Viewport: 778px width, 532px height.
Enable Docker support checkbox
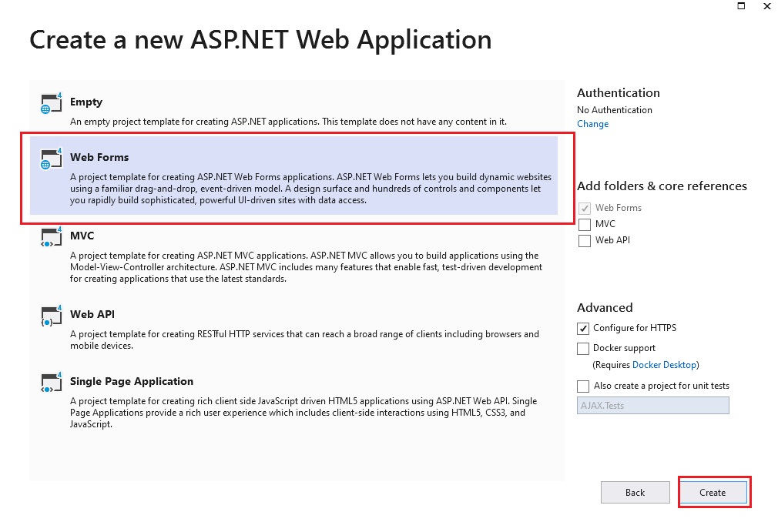click(583, 349)
